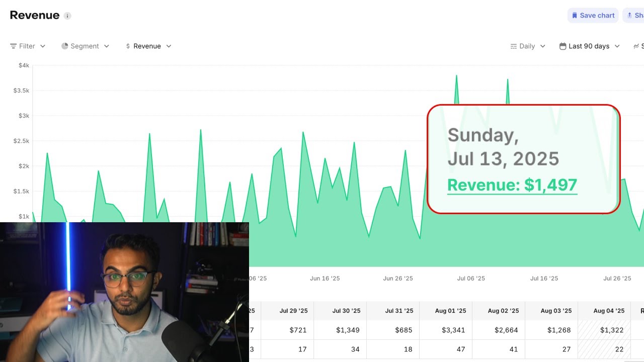The width and height of the screenshot is (644, 362).
Task: Click the Jul 26 '25 axis label
Action: 617,278
